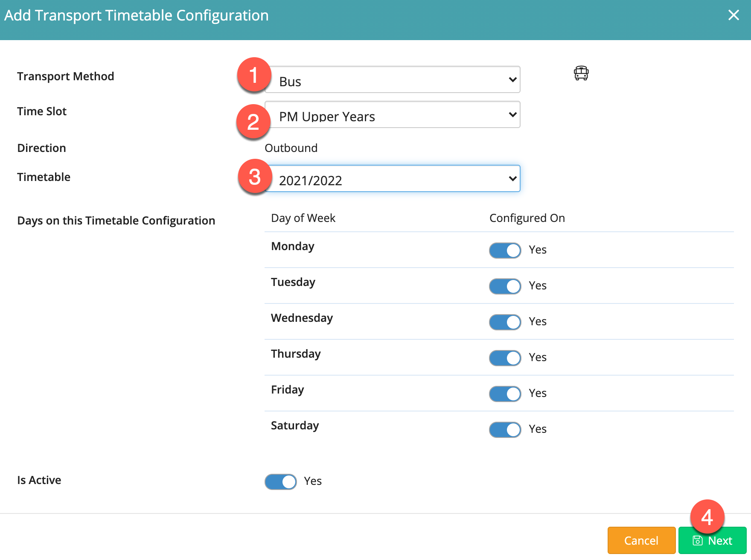
Task: Click the red step 2 marker badge
Action: click(x=253, y=122)
